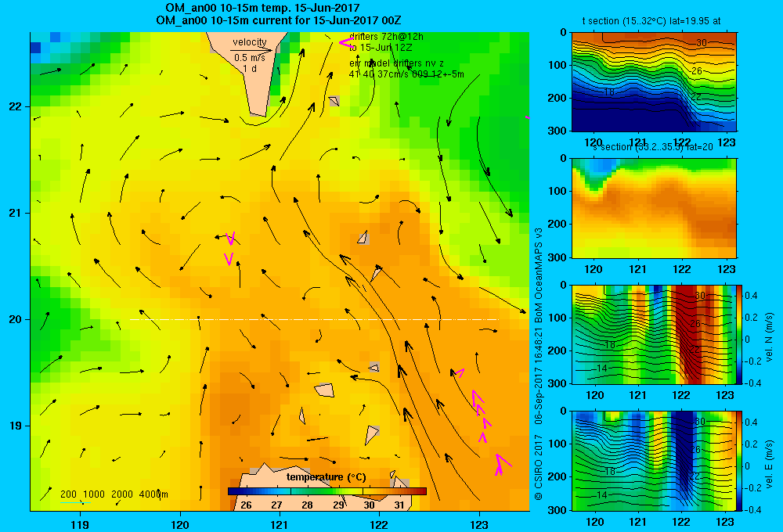The image size is (783, 532).
Task: Click the pair of magenta drifter markers near 120.5E 20.7N
Action: pos(229,249)
